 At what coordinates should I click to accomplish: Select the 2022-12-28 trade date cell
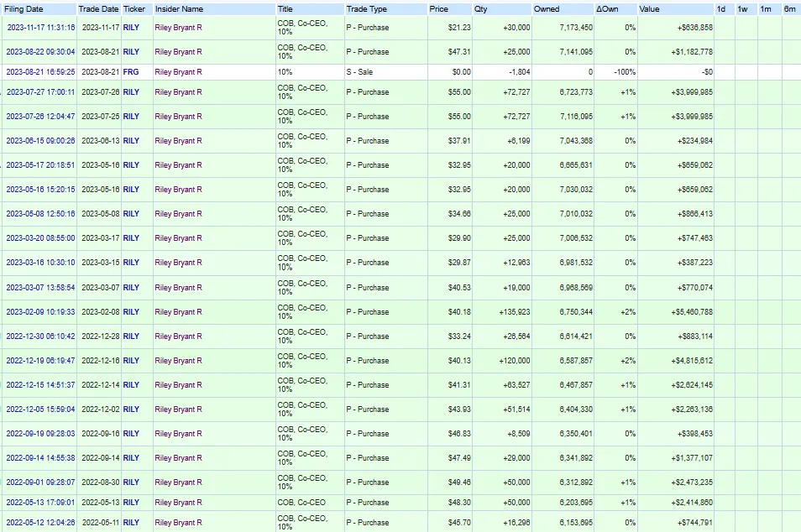coord(99,336)
